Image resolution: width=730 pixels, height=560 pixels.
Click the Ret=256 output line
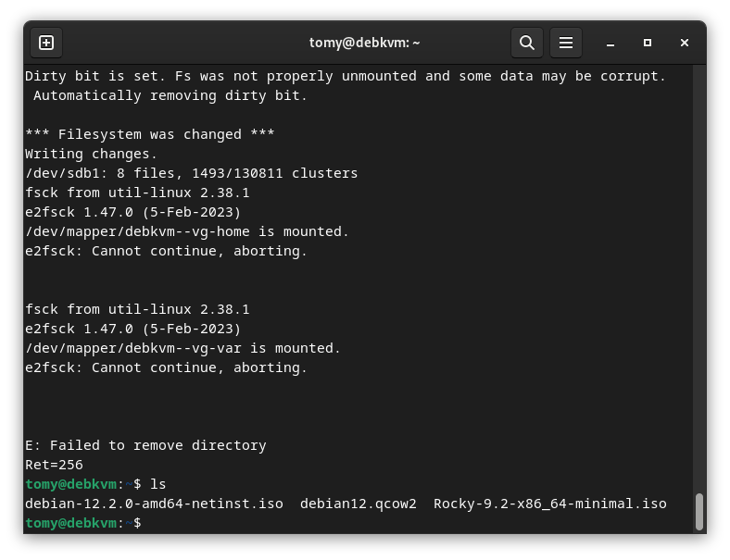54,465
